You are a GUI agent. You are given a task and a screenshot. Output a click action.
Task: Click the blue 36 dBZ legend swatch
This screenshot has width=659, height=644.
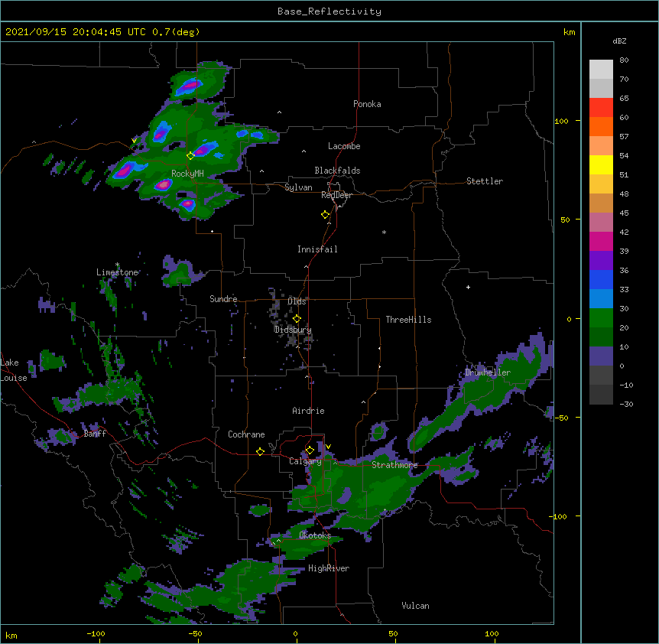tap(601, 279)
